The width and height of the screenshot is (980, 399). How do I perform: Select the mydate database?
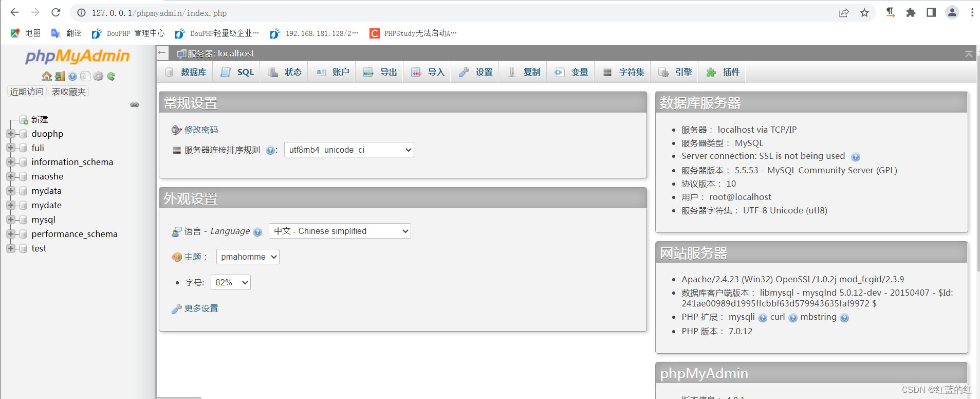click(46, 205)
